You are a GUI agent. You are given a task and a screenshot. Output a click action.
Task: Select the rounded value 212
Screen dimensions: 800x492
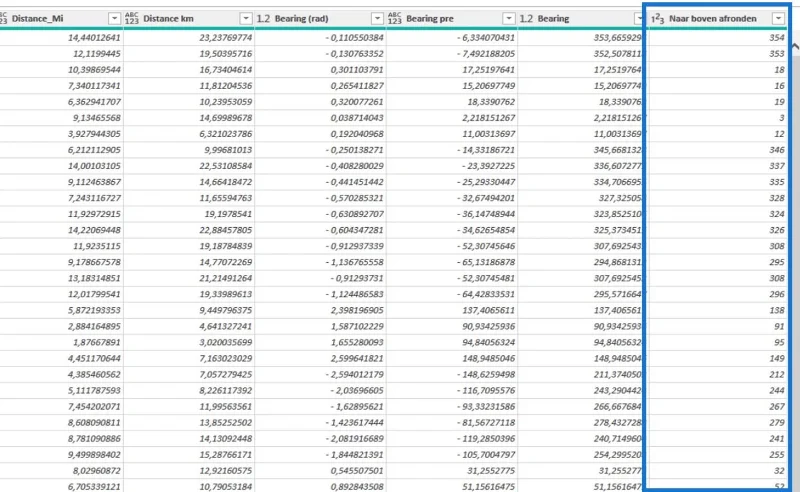point(777,375)
